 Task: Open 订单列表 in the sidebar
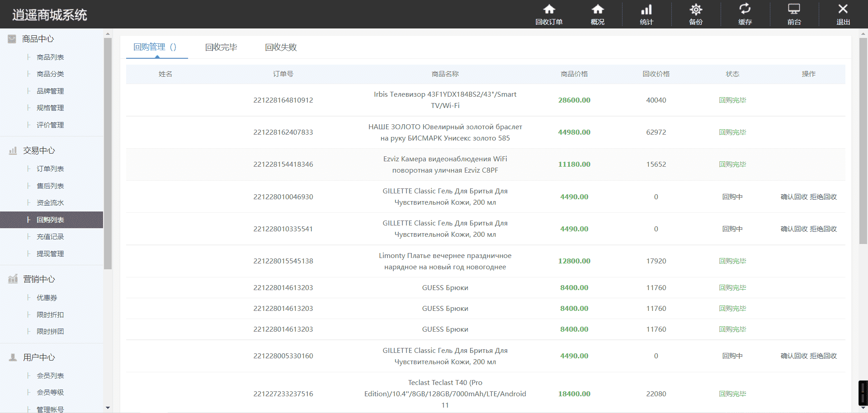(50, 169)
